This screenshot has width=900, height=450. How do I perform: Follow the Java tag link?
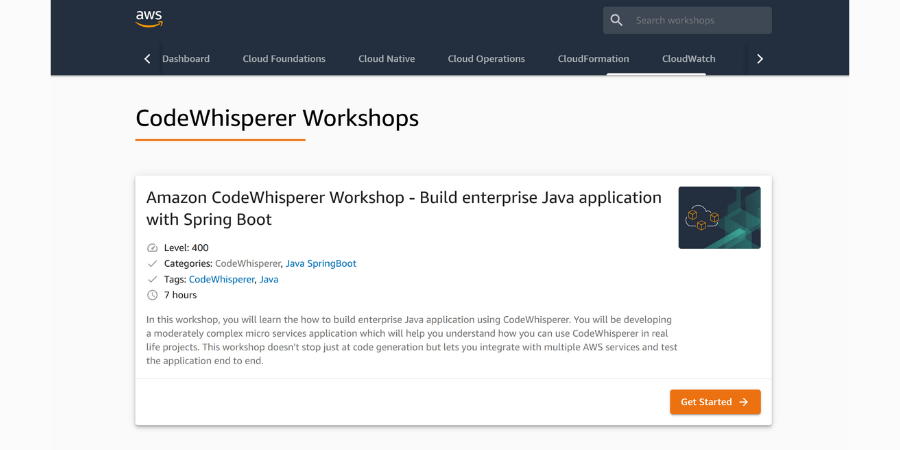tap(269, 280)
